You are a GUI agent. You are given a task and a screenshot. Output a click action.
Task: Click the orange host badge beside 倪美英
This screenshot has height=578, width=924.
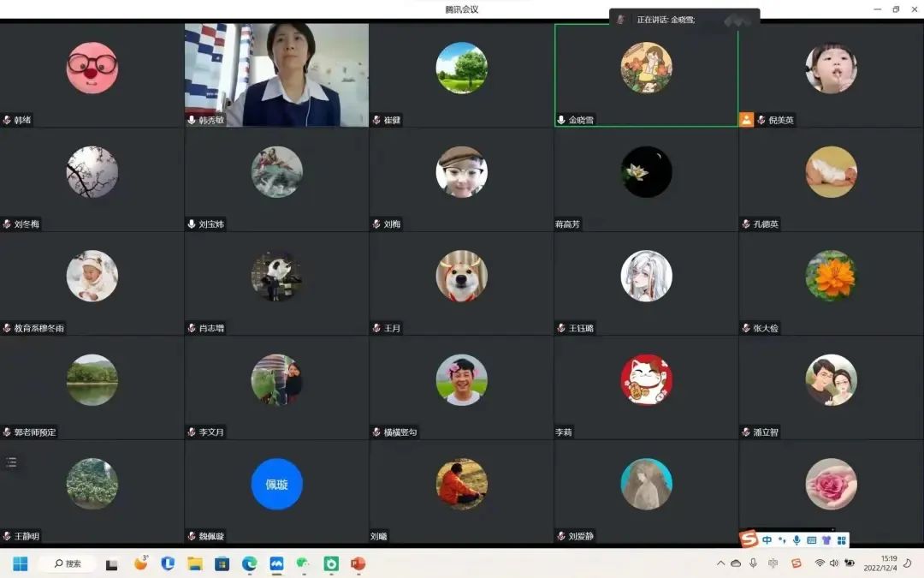746,120
